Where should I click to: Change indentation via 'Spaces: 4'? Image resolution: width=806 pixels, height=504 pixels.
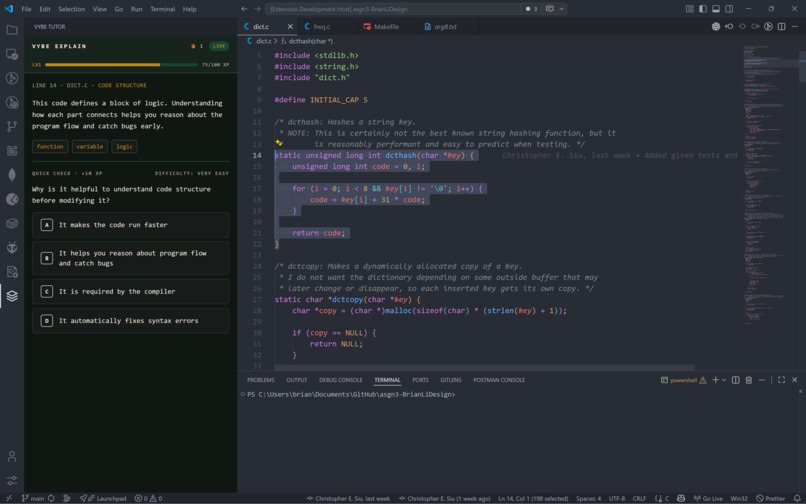tap(588, 498)
